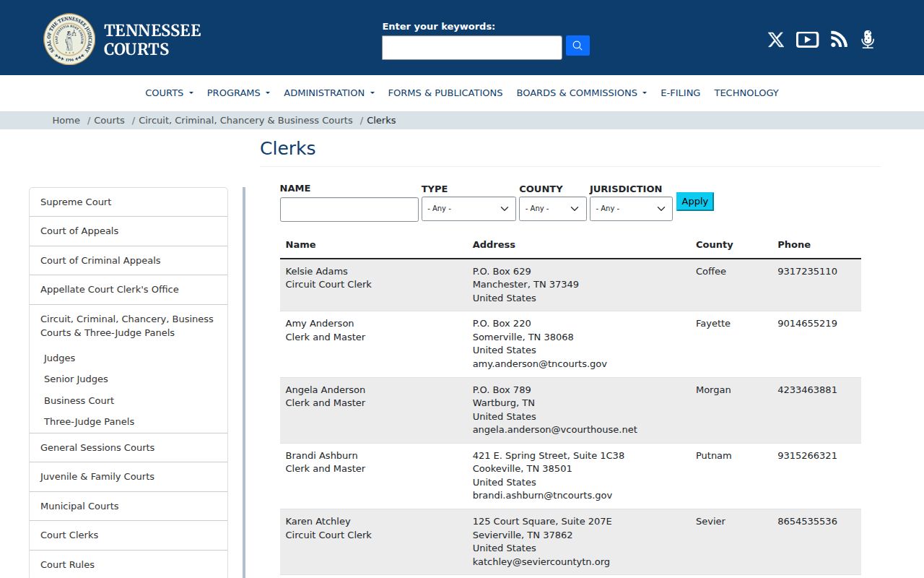Image resolution: width=924 pixels, height=578 pixels.
Task: Open the podcast microphone icon
Action: click(868, 40)
